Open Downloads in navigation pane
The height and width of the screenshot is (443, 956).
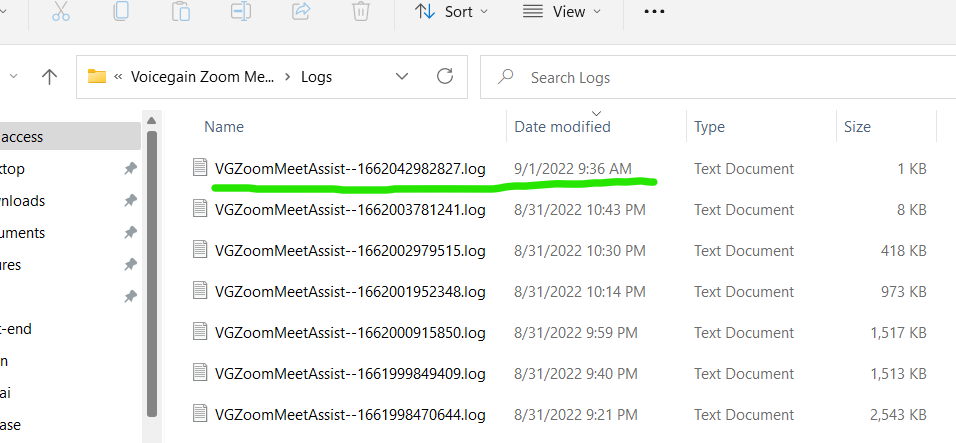(x=23, y=200)
